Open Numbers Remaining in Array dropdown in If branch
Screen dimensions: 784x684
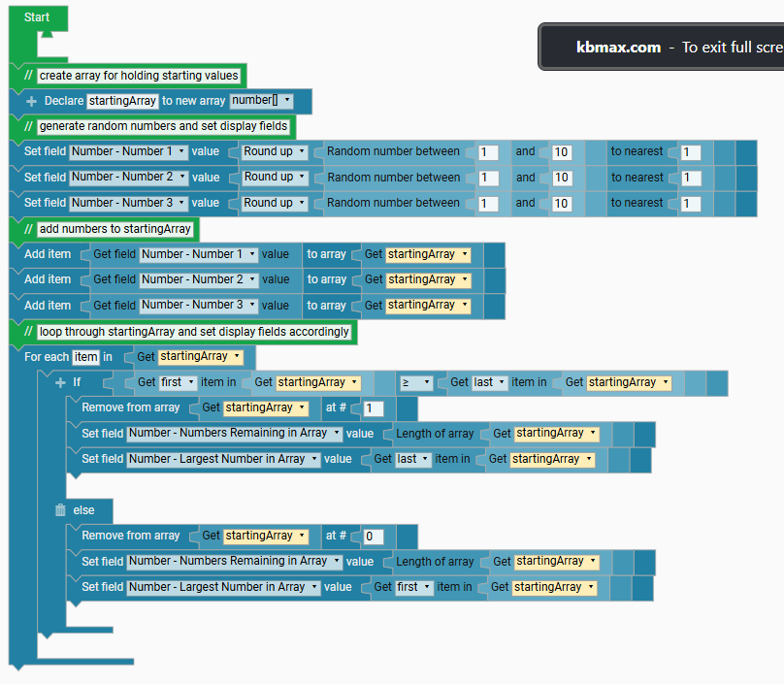pos(235,434)
